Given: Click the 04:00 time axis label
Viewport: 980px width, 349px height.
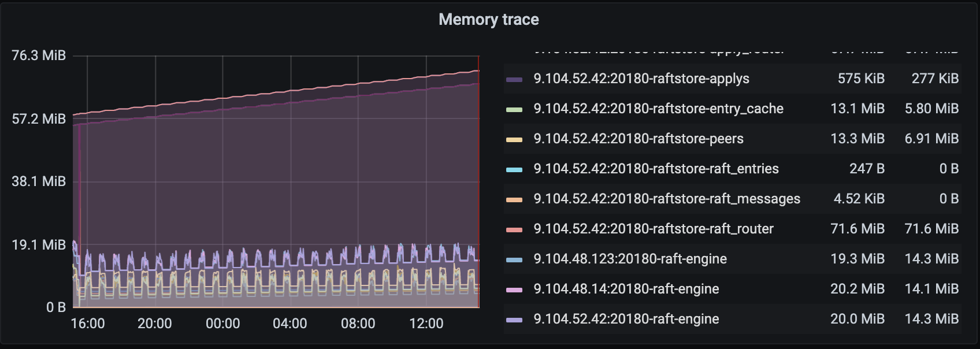Looking at the screenshot, I should (290, 324).
